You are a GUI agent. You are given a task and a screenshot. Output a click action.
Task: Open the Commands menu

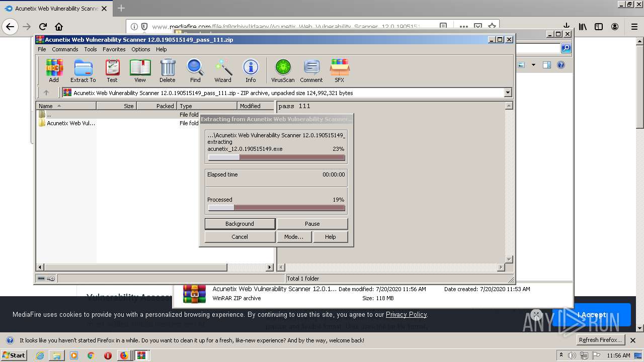point(65,49)
